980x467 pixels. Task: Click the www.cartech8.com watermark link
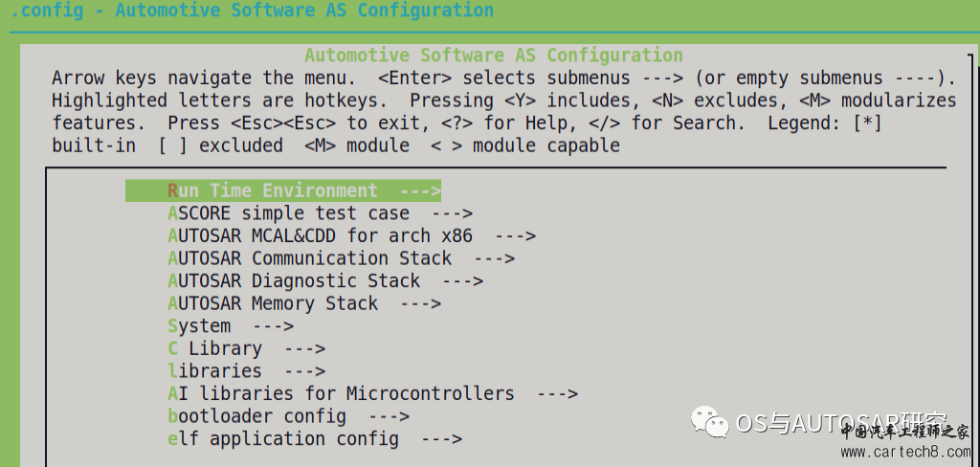pos(905,452)
